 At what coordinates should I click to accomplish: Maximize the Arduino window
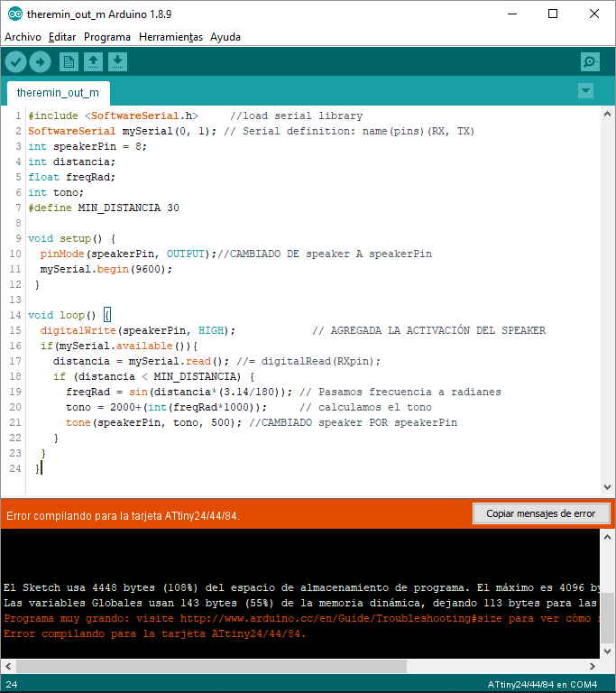coord(553,14)
